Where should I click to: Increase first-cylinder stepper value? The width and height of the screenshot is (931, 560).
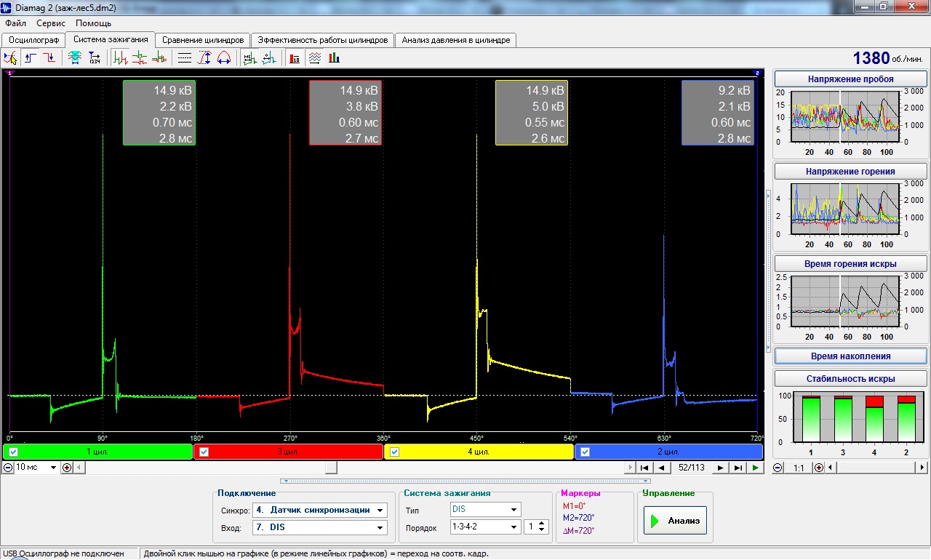tap(543, 523)
